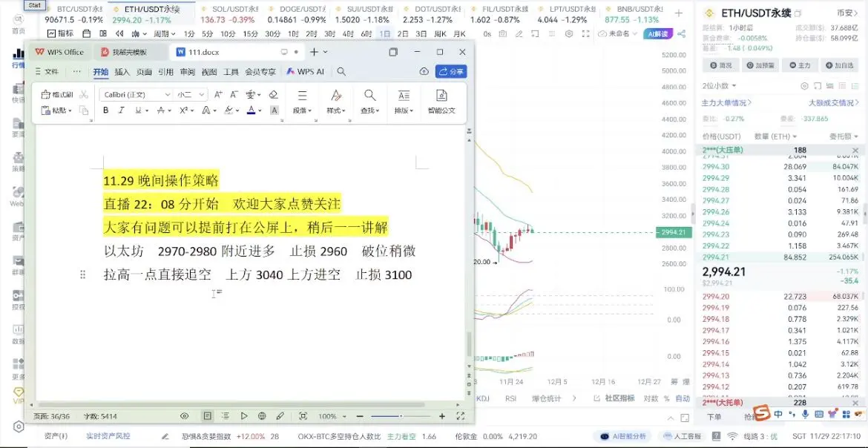Viewport: 868px width, 448px height.
Task: Click the VIP icon in left sidebar
Action: click(x=18, y=396)
